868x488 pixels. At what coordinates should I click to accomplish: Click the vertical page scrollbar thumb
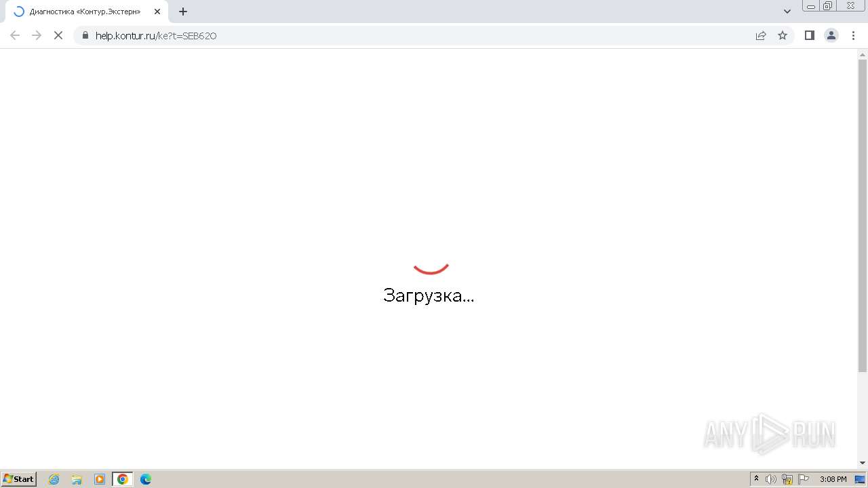point(863,216)
